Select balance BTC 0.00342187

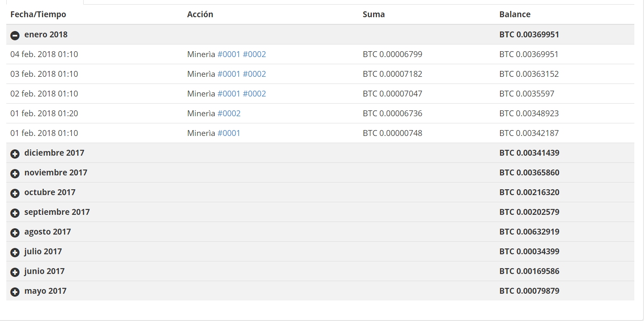coord(529,133)
